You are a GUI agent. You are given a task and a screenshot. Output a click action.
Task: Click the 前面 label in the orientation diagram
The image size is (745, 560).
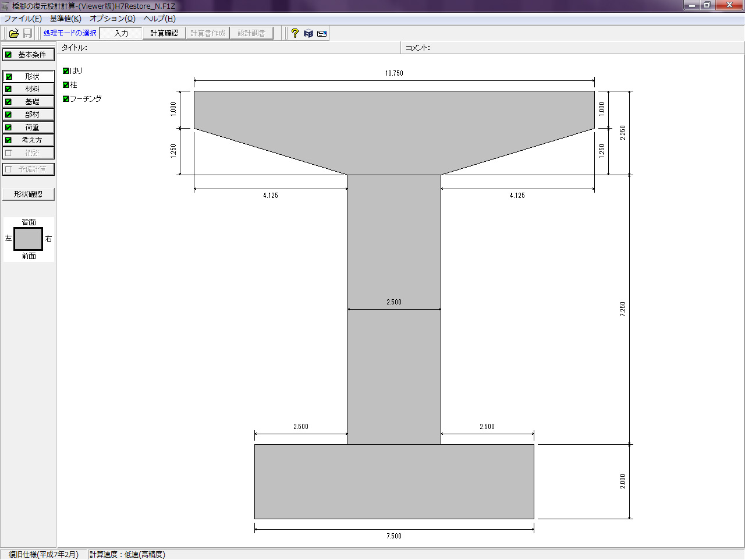(29, 256)
